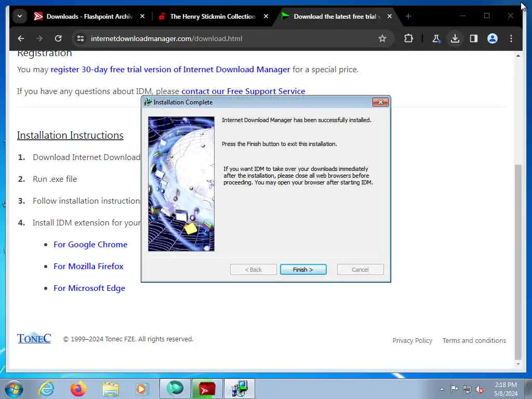Open the Chrome extensions puzzle icon

408,38
